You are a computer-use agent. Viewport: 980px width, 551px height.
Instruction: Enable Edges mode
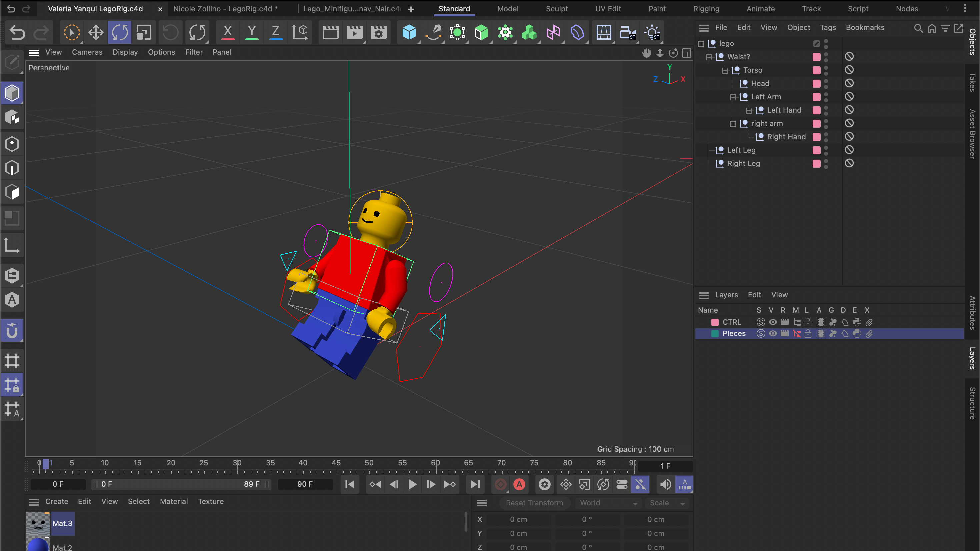(x=12, y=168)
